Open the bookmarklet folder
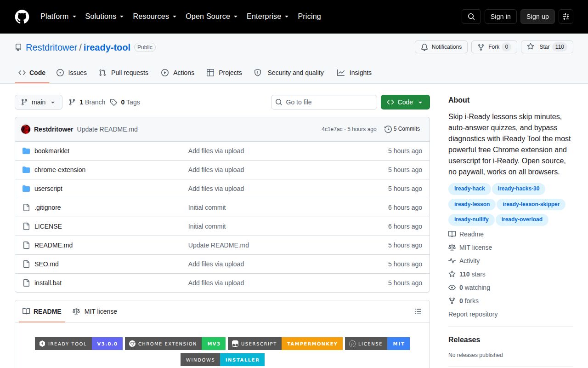The height and width of the screenshot is (368, 588). 52,151
